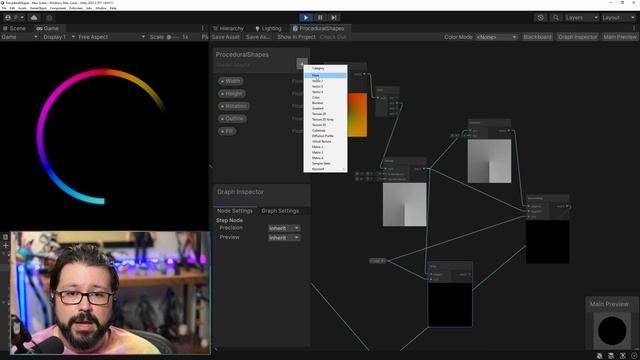Open the Color Mode dropdown
The image size is (640, 360).
pyautogui.click(x=497, y=37)
